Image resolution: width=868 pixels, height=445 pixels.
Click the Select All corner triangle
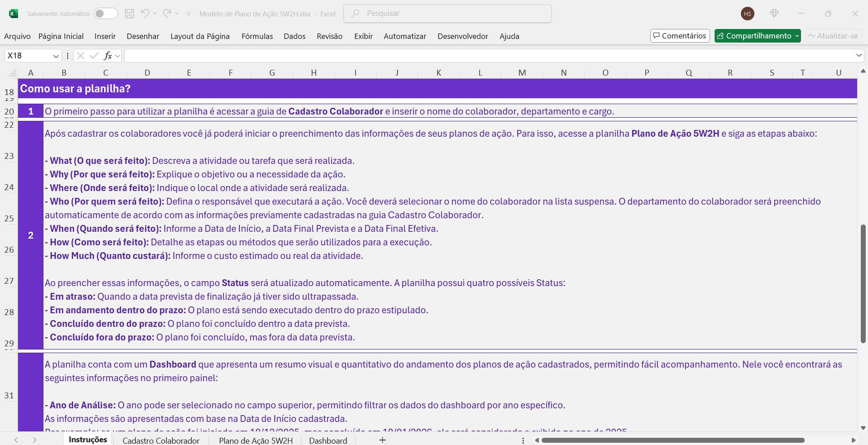click(12, 73)
